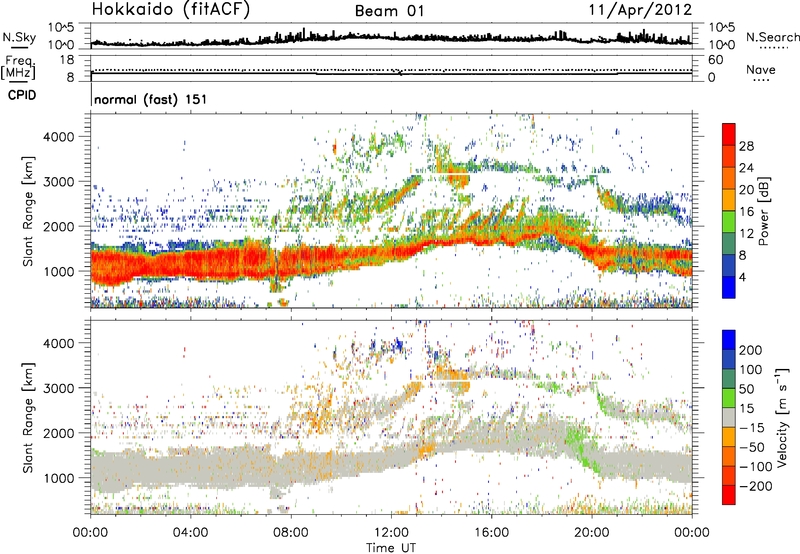This screenshot has width=800, height=554.
Task: Click the 'Freq. [MHz]' label
Action: (x=18, y=68)
